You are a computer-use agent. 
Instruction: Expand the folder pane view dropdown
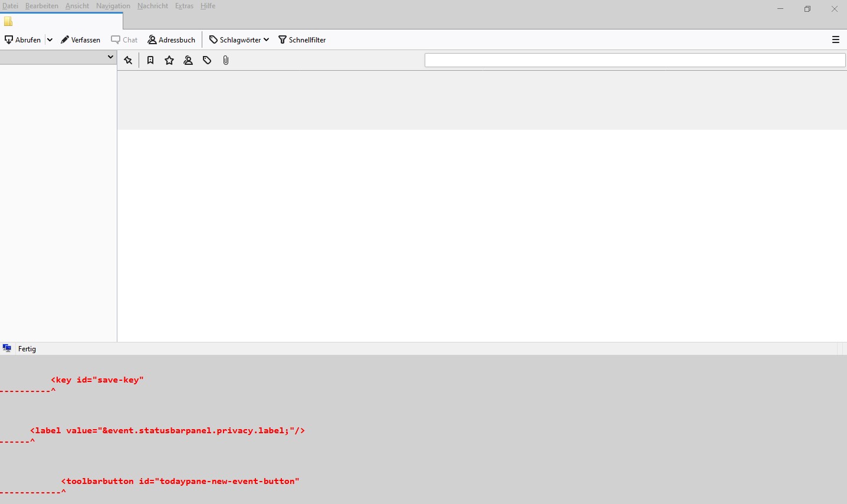110,57
